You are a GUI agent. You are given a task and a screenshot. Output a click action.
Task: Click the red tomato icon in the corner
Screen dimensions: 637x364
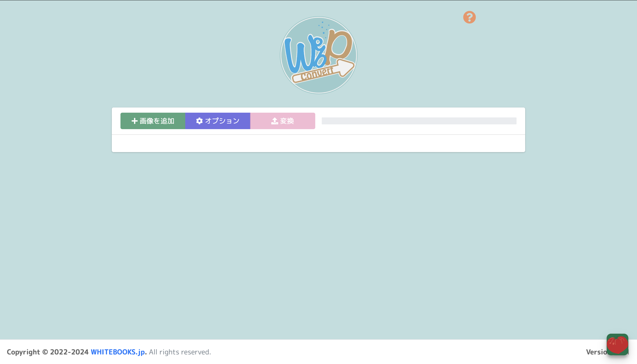[617, 344]
